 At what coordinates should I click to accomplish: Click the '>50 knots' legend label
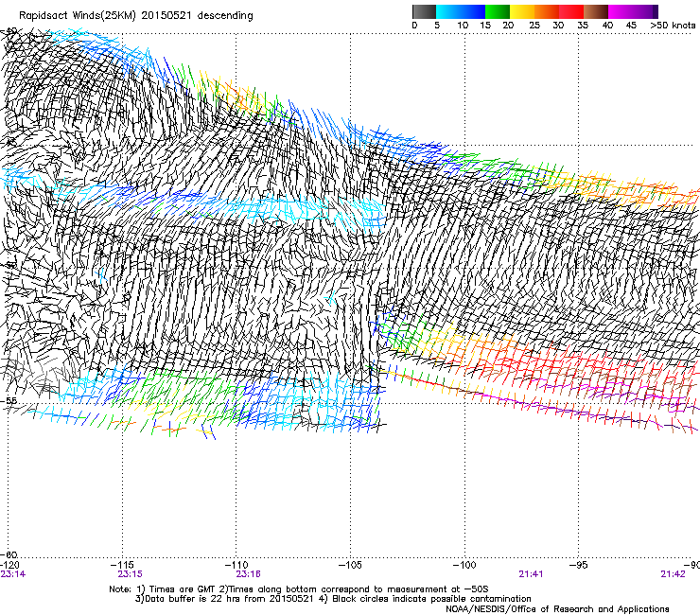coord(673,26)
